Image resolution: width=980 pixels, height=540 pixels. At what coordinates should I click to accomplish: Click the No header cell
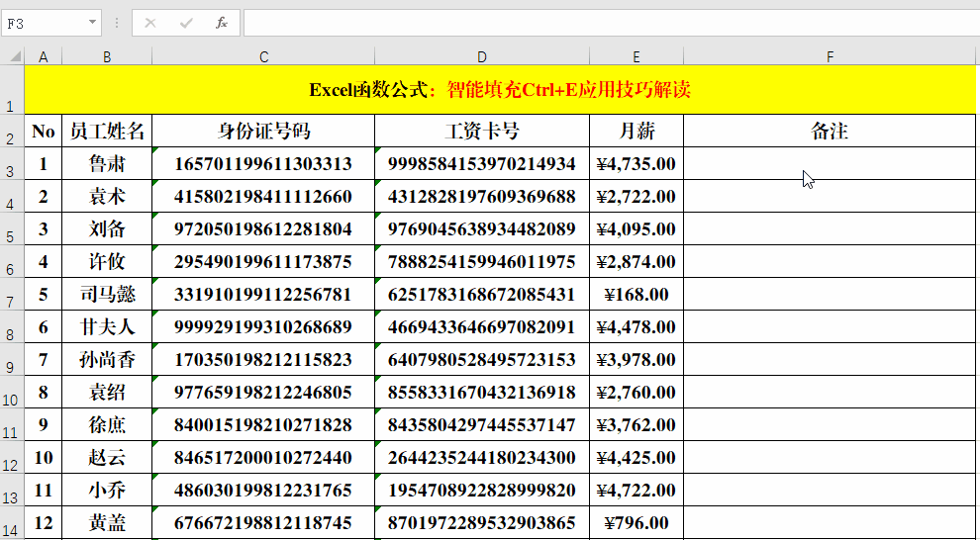tap(44, 131)
